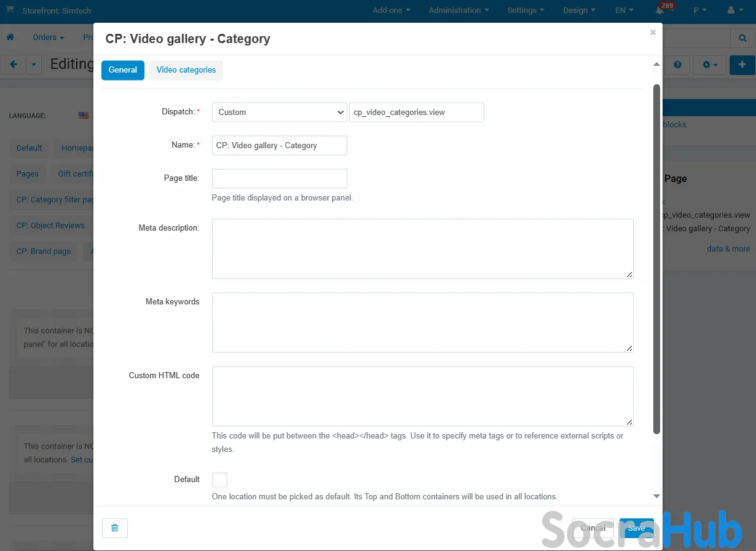
Task: Open the Administration menu
Action: (x=459, y=10)
